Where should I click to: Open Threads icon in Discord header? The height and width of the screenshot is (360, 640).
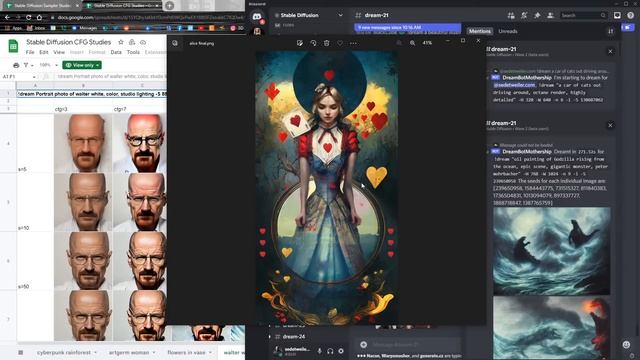click(511, 15)
